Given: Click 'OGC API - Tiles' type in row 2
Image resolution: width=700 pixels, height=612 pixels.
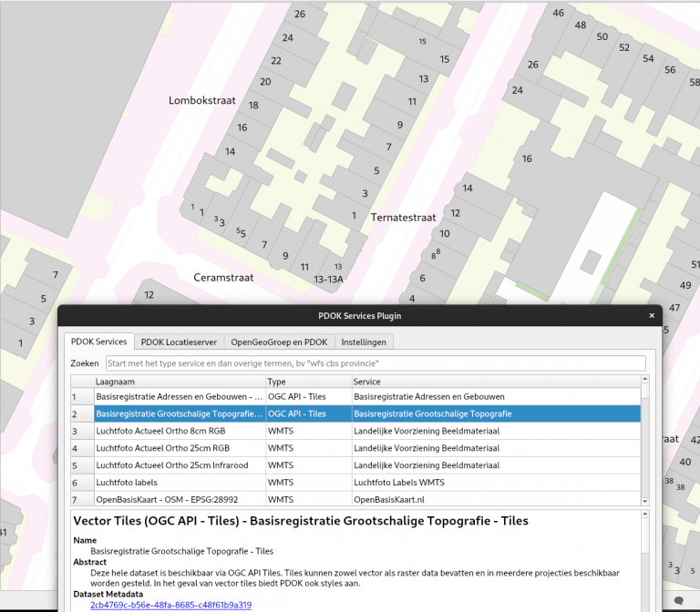Looking at the screenshot, I should tap(309, 414).
